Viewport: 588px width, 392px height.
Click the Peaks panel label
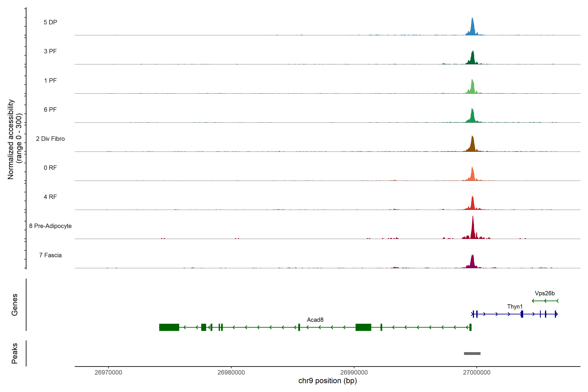(x=15, y=353)
